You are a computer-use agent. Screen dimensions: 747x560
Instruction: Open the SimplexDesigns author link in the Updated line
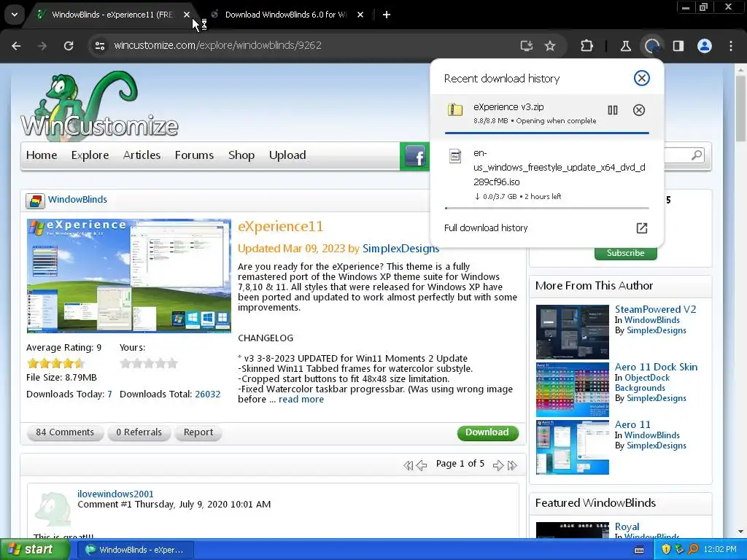pos(400,249)
